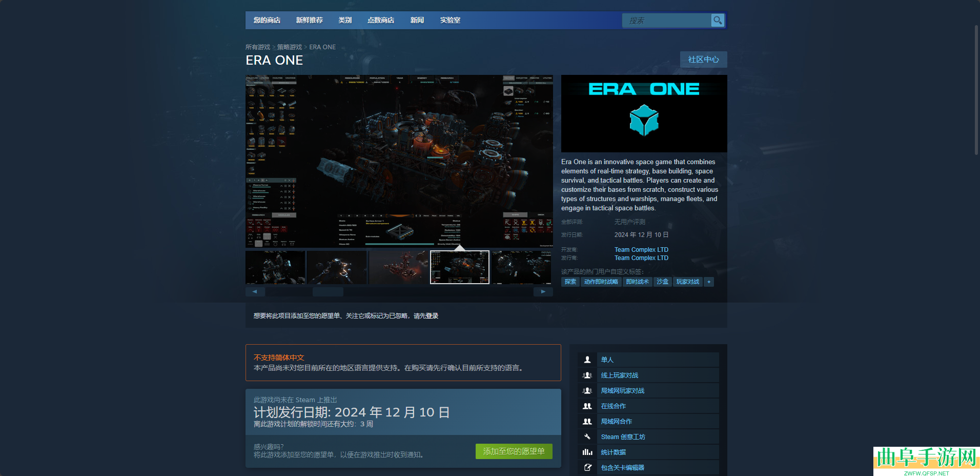Select 玩家对战 tag
Viewport: 980px width, 476px height.
pyautogui.click(x=688, y=282)
